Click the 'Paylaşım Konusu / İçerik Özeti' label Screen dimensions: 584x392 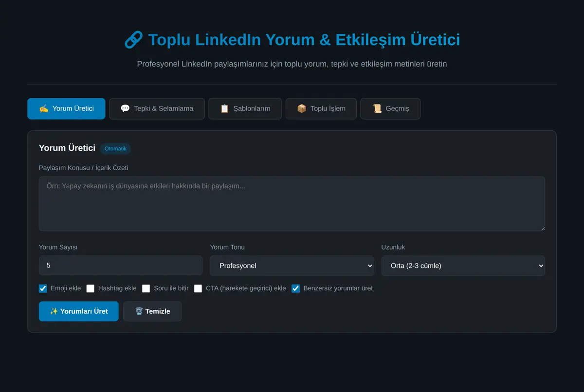84,168
